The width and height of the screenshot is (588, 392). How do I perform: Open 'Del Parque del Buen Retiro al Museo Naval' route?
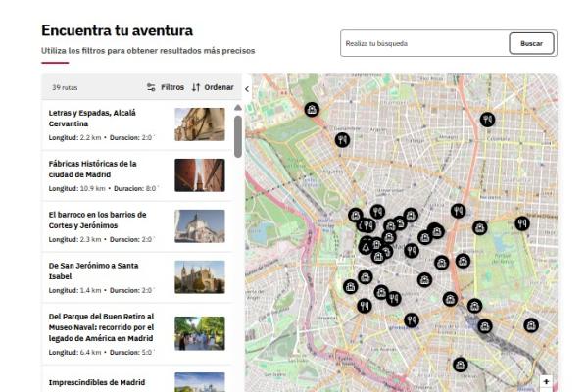[x=136, y=334]
